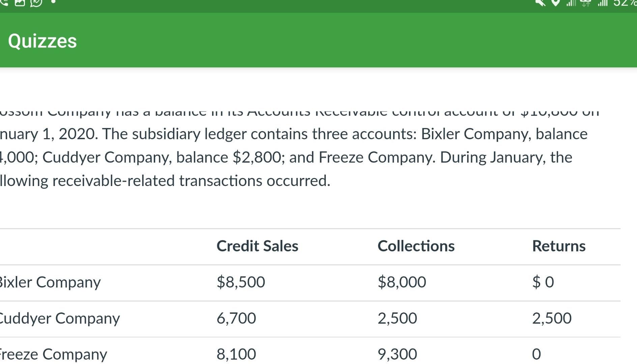Select the Freeze Company row label

[x=52, y=354]
